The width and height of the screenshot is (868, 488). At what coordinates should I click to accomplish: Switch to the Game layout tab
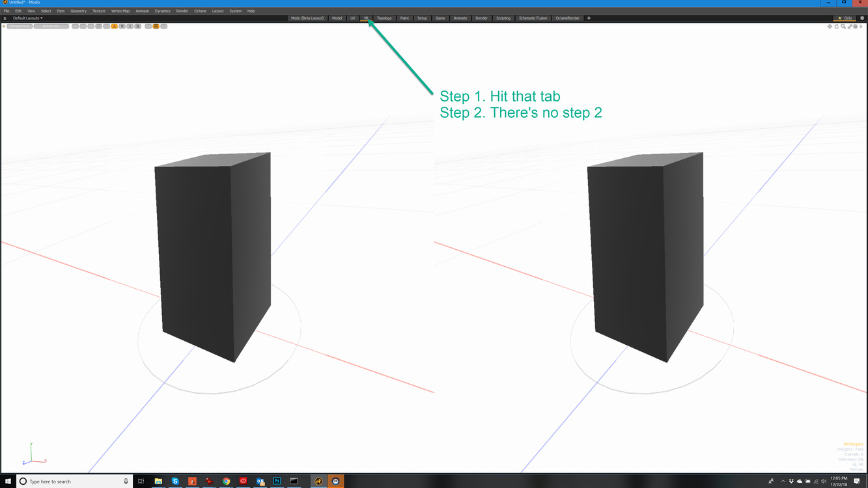440,18
